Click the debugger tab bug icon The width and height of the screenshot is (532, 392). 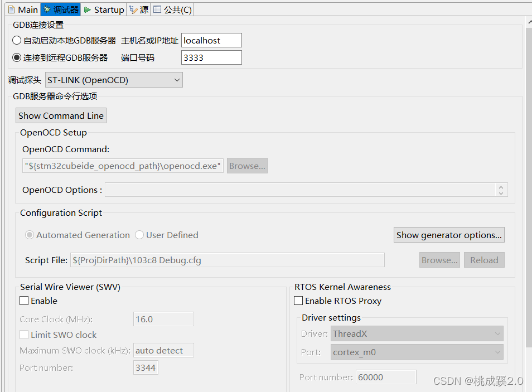point(47,9)
